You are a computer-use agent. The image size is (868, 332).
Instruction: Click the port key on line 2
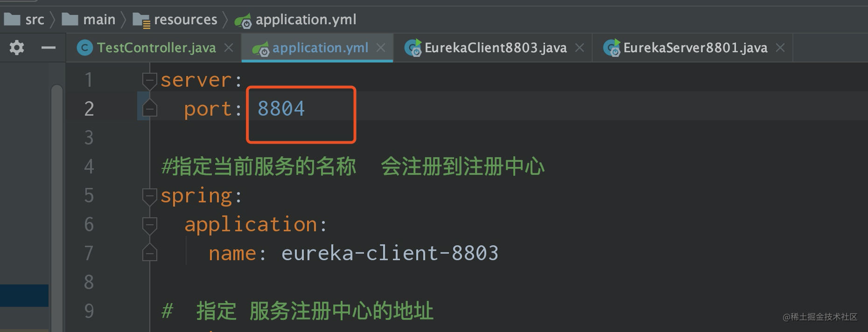[208, 110]
